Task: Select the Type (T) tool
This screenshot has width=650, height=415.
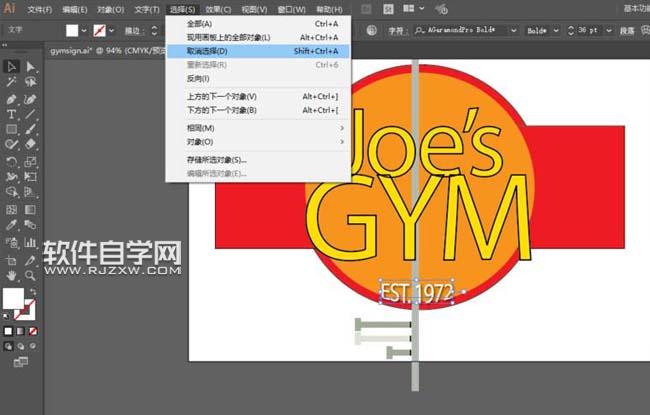Action: 11,114
